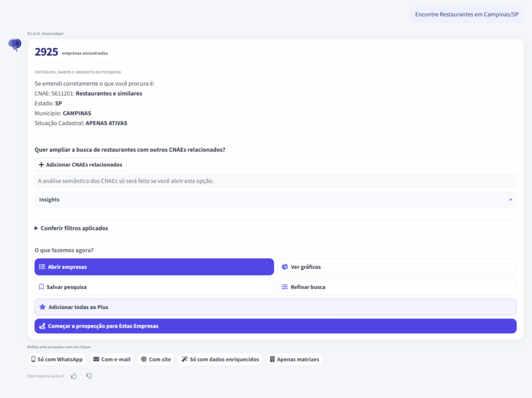Expand the Insights section
Viewport: 532px width, 398px height.
tap(275, 200)
